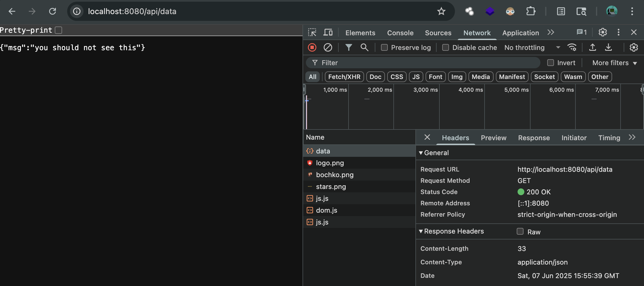Viewport: 644px width, 286px height.
Task: Select the logo.png request row
Action: pyautogui.click(x=359, y=163)
